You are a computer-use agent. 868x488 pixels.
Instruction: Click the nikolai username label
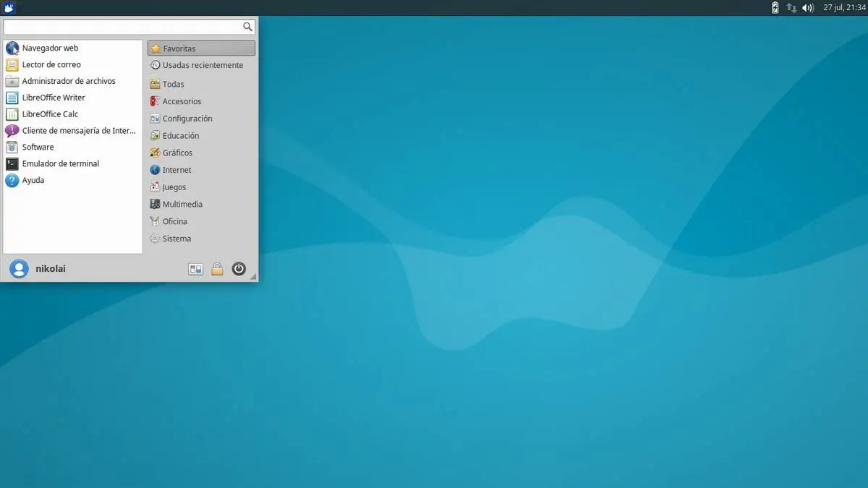coord(51,269)
